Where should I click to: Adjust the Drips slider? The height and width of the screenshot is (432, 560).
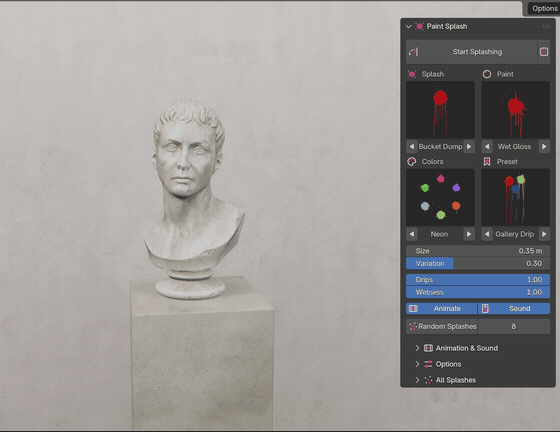pyautogui.click(x=478, y=280)
